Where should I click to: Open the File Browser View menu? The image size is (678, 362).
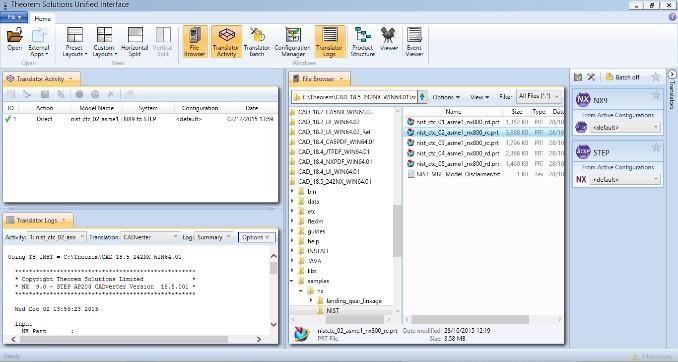click(x=480, y=97)
